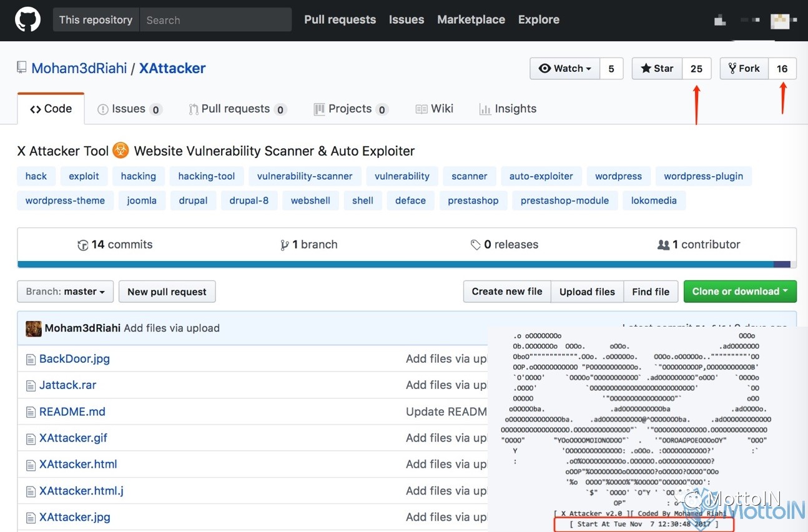Open the Insights tab

click(x=508, y=109)
